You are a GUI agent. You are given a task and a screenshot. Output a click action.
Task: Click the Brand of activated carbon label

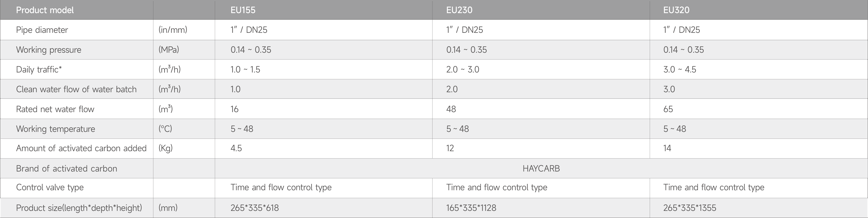[67, 169]
